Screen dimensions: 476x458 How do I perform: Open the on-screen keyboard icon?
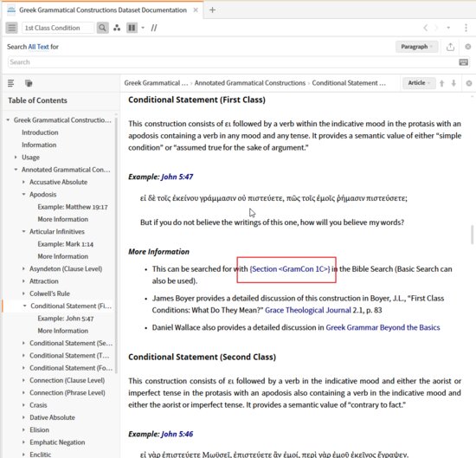463,62
